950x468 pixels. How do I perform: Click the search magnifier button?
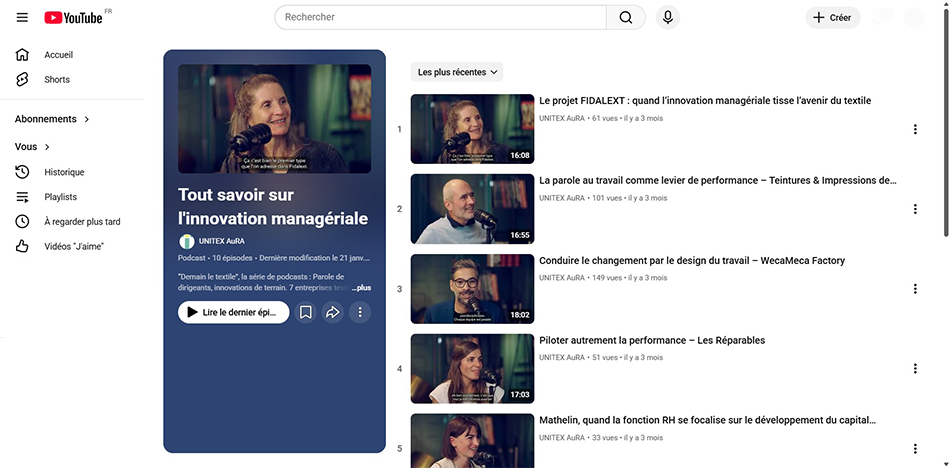tap(626, 17)
